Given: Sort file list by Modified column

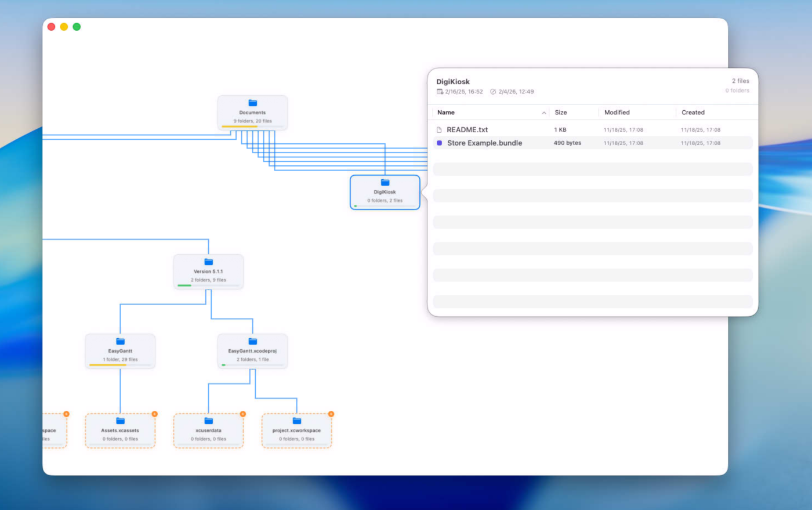Looking at the screenshot, I should click(x=617, y=113).
